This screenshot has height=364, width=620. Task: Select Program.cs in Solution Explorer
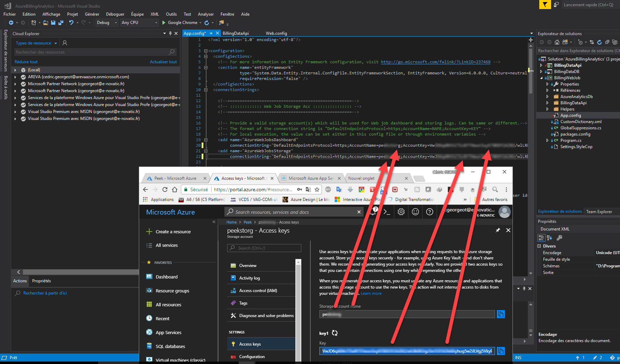tap(571, 140)
